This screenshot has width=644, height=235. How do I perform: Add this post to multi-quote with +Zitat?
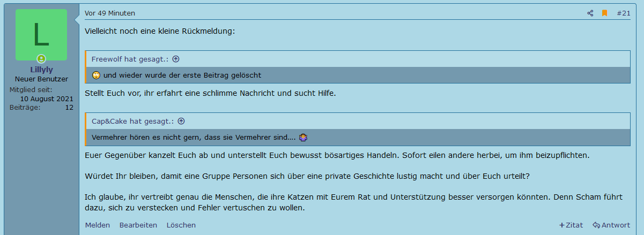click(x=571, y=225)
